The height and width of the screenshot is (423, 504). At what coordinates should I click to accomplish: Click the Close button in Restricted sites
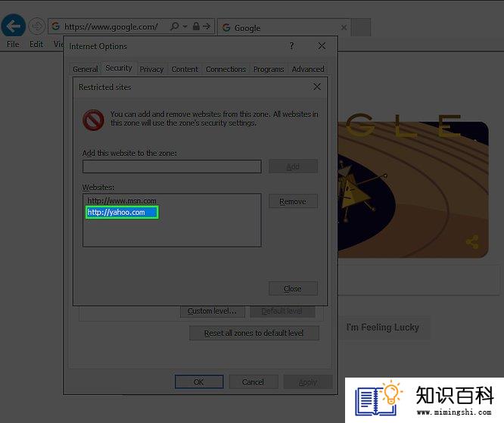coord(293,288)
